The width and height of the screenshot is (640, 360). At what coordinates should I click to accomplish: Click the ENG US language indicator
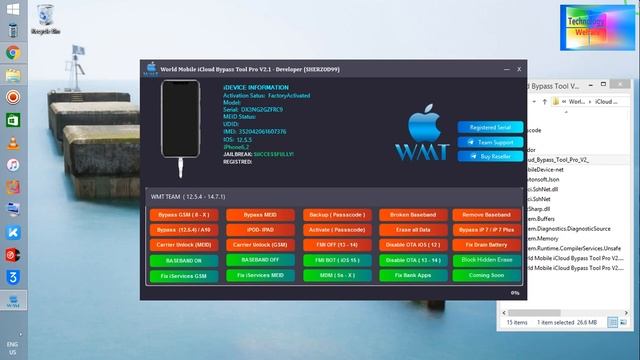(13, 348)
